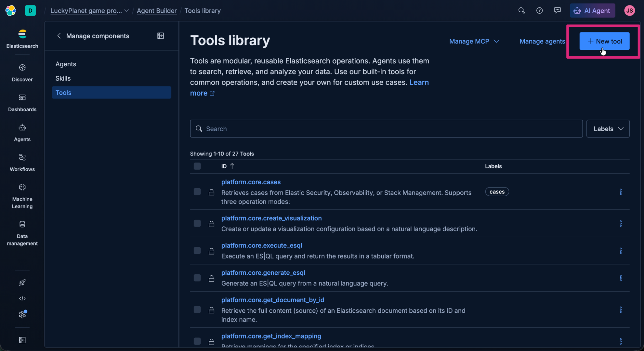644x351 pixels.
Task: Select the platform.core.generate_esql checkbox
Action: (x=197, y=278)
